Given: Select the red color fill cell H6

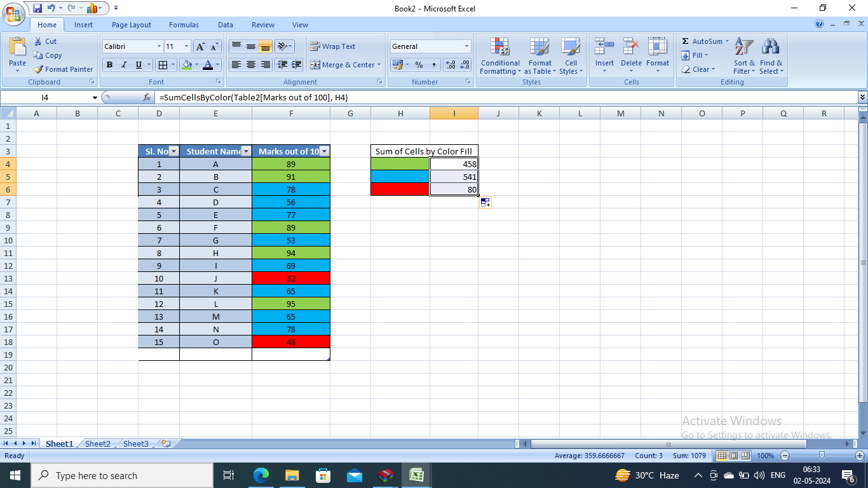Looking at the screenshot, I should 400,189.
